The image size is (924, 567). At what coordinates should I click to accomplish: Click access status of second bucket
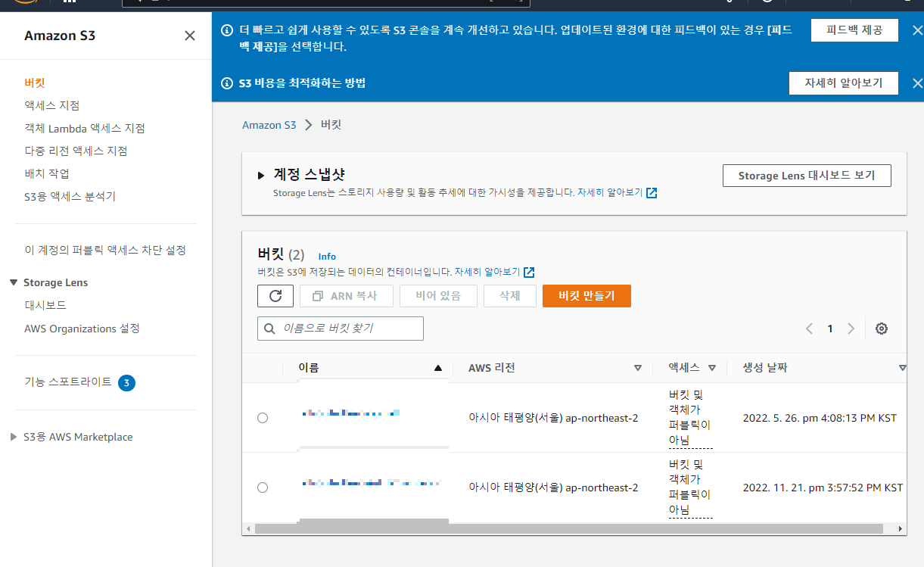[x=690, y=487]
